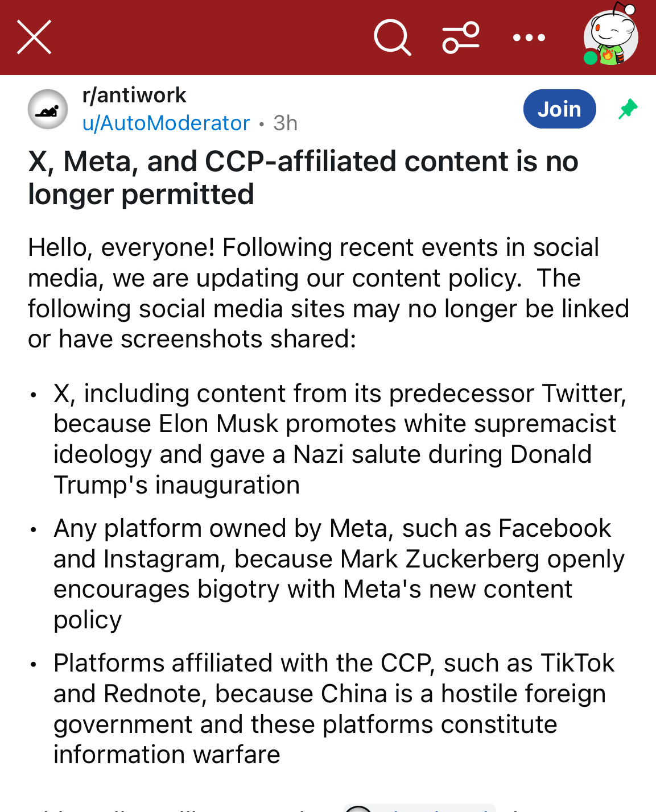Select the bullet about X and Twitter
The height and width of the screenshot is (812, 656).
[339, 439]
